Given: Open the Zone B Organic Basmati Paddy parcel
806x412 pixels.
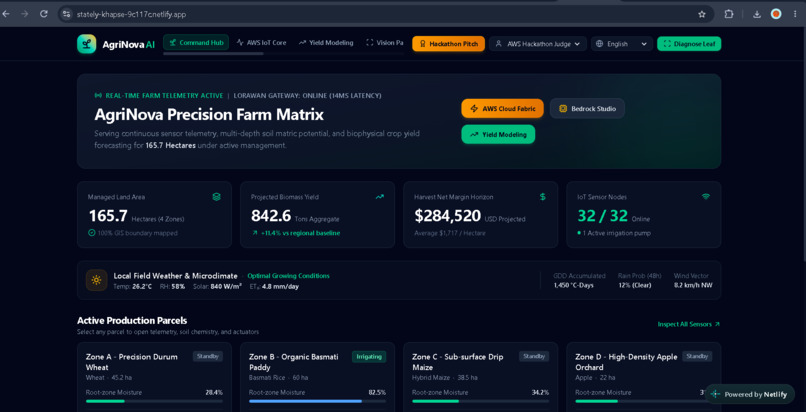Looking at the screenshot, I should click(x=317, y=378).
